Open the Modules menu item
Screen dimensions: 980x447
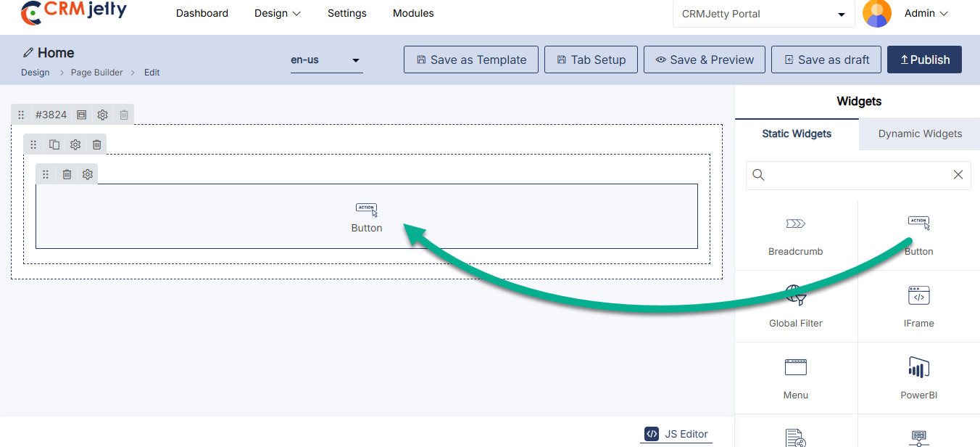413,13
